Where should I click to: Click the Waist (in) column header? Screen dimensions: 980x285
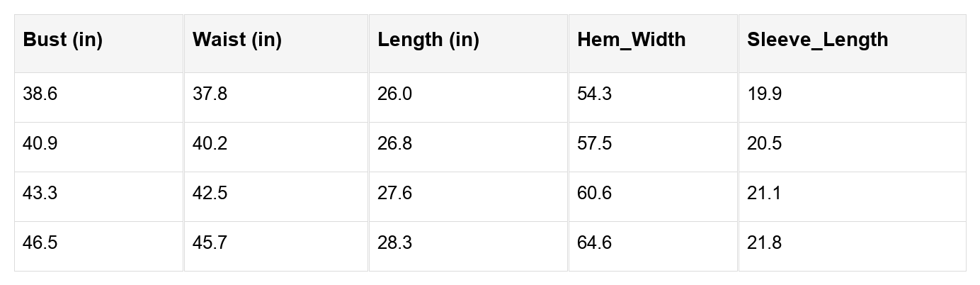click(237, 40)
